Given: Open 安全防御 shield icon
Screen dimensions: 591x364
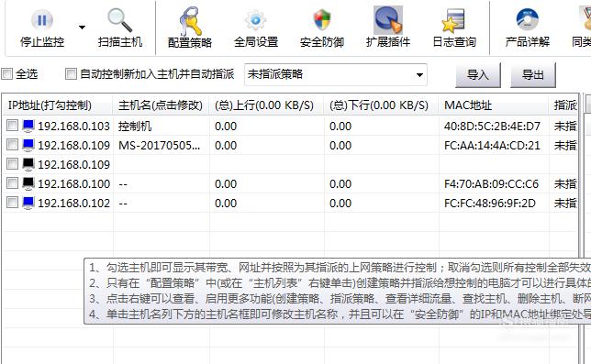Looking at the screenshot, I should pos(321,20).
